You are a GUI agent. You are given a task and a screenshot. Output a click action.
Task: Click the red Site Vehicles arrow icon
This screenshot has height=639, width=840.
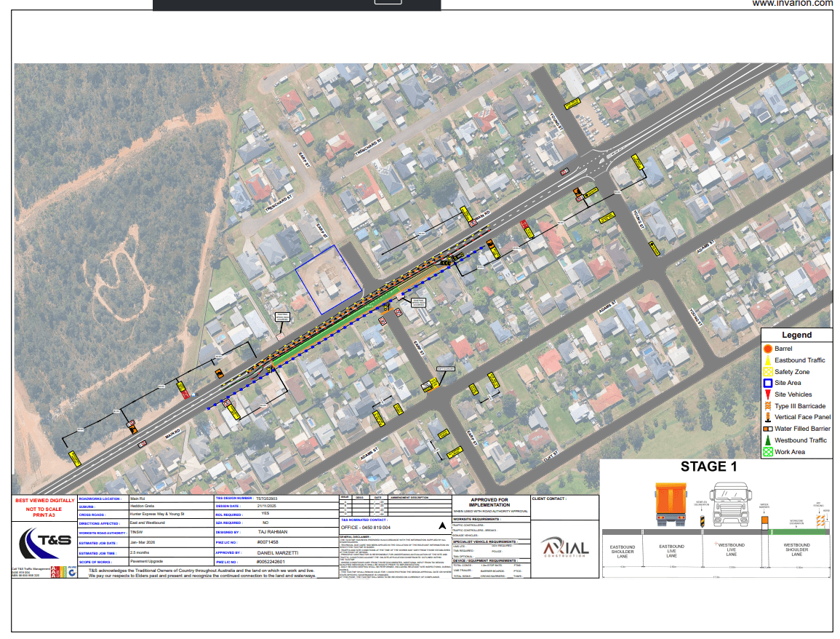(x=767, y=394)
